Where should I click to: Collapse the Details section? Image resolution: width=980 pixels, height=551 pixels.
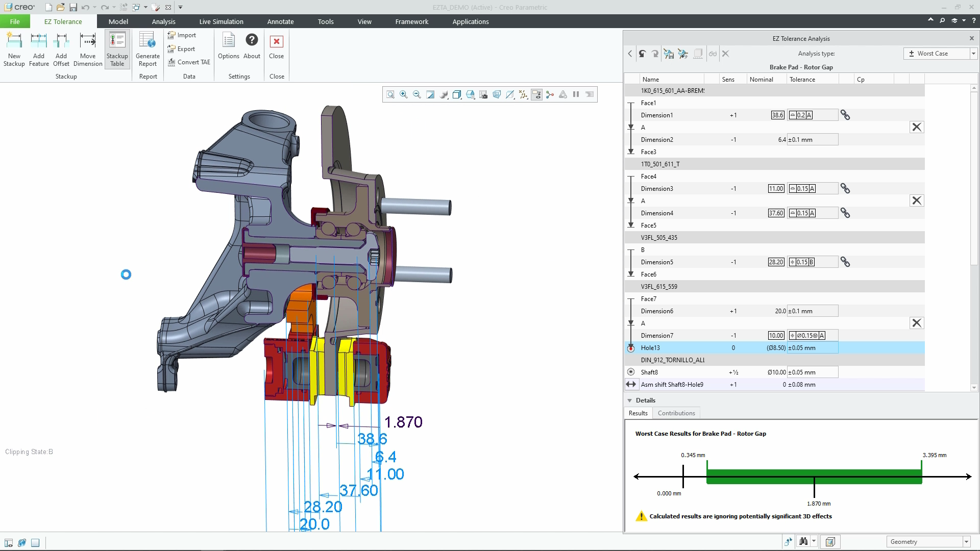click(x=630, y=400)
